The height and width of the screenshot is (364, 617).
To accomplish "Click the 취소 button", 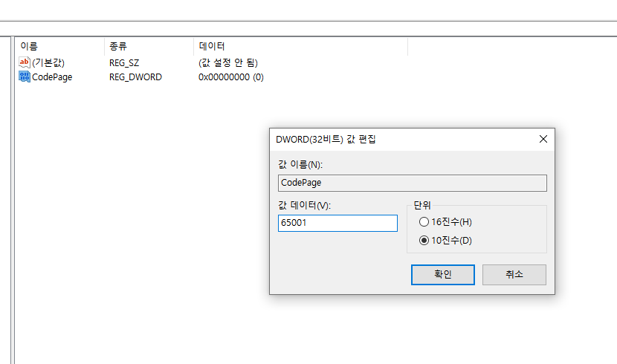I will pos(514,274).
